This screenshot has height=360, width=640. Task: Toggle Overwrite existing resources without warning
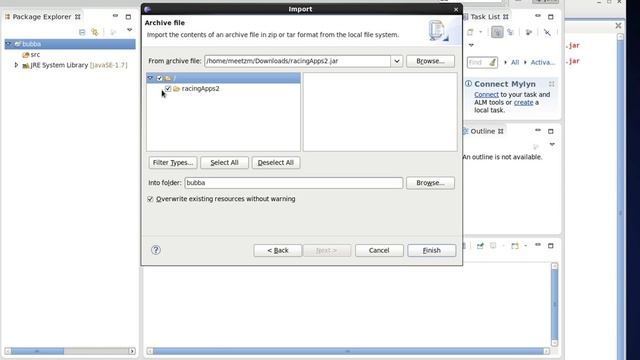[150, 199]
